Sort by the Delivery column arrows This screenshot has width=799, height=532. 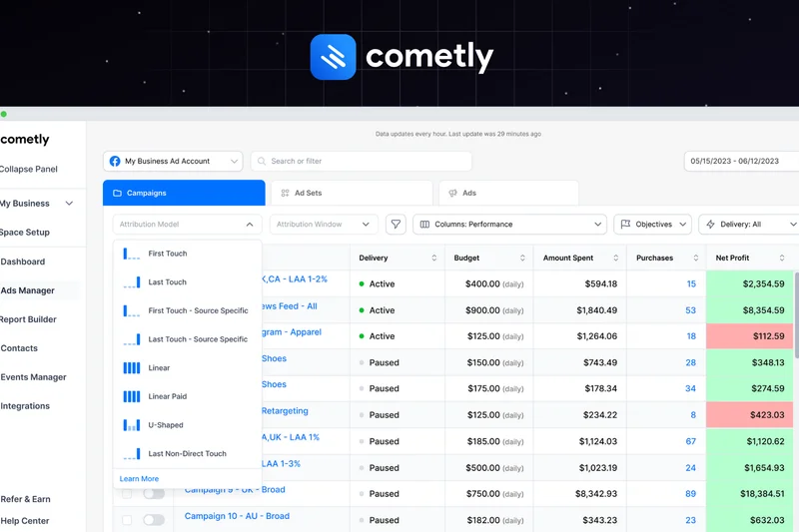click(434, 258)
